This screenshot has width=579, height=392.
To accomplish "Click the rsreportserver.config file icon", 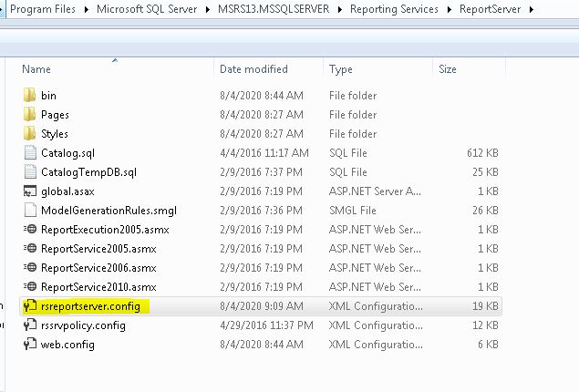I will (x=29, y=306).
